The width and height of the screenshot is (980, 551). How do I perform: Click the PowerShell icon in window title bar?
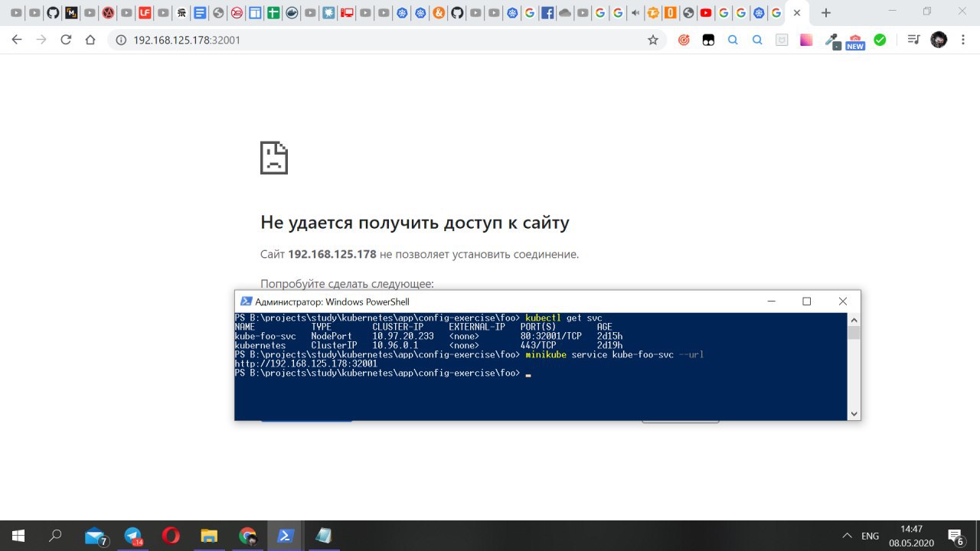coord(246,302)
